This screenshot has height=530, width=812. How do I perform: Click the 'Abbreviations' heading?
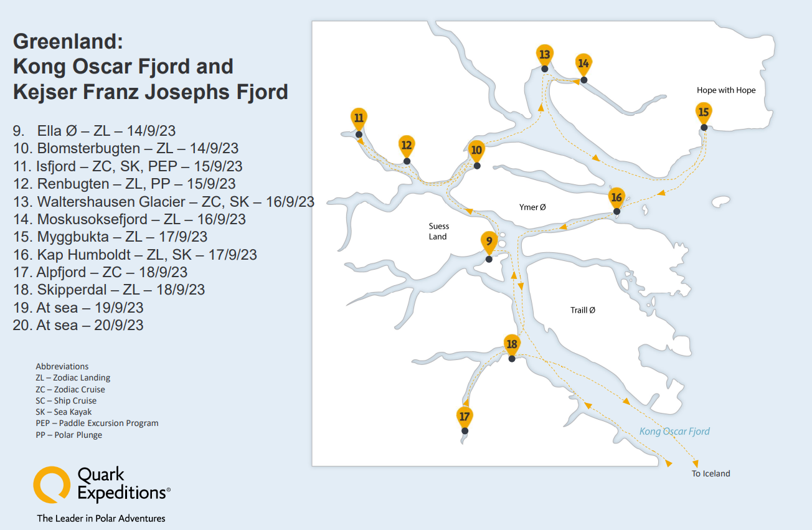coord(62,366)
